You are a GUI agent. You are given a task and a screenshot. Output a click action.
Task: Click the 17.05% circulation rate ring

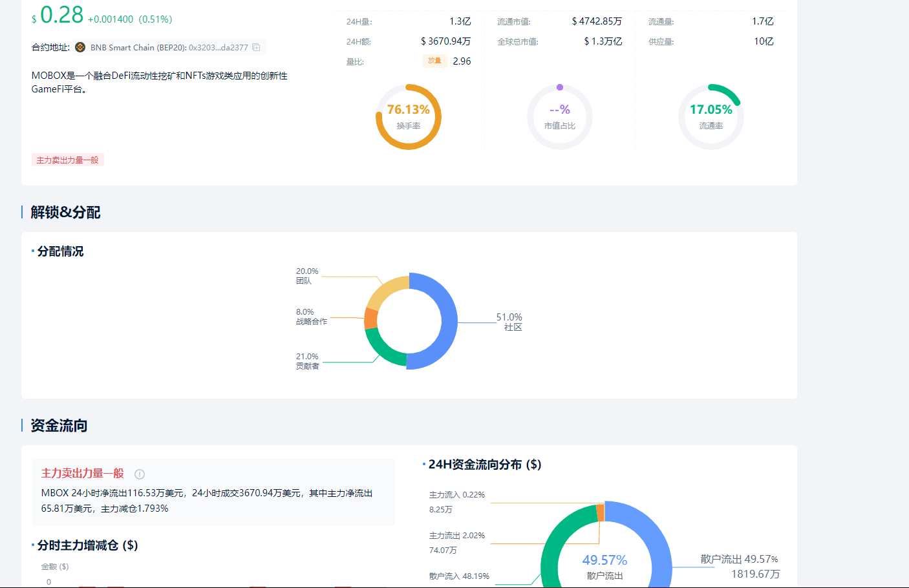(711, 117)
